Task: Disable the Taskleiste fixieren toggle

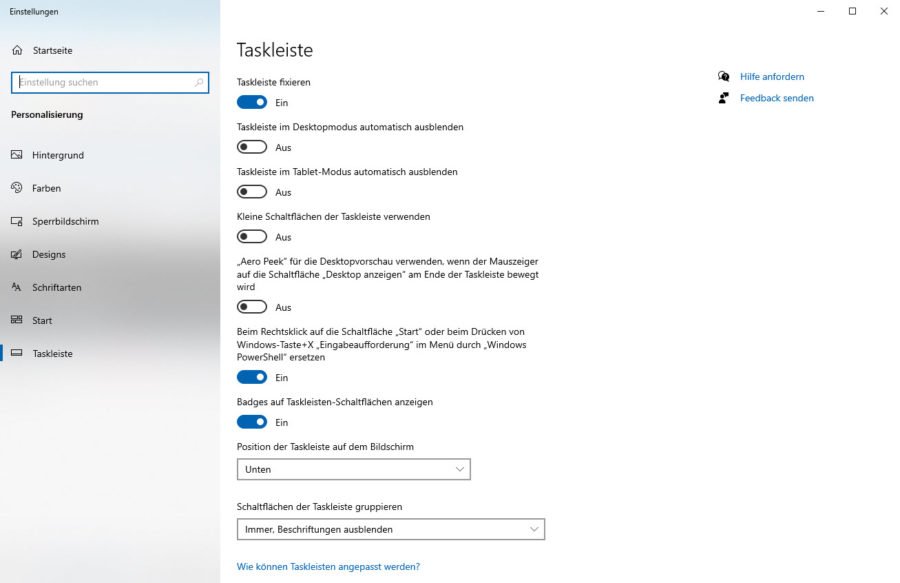Action: [252, 102]
